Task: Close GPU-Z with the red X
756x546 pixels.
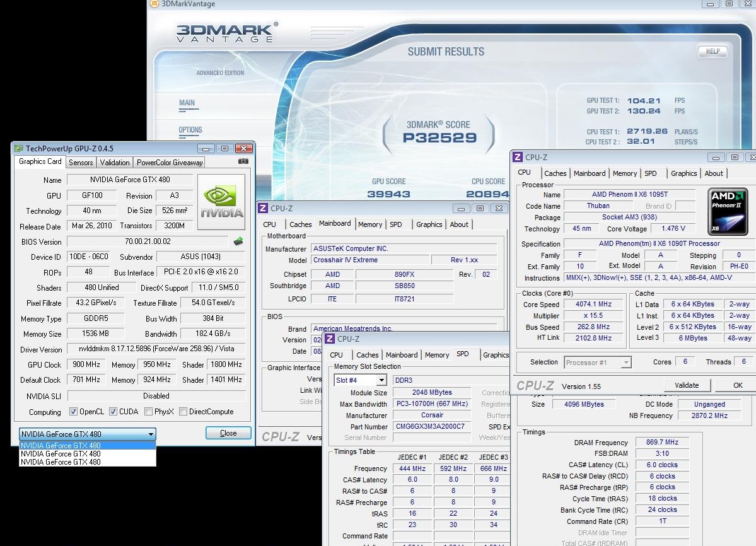Action: [244, 148]
